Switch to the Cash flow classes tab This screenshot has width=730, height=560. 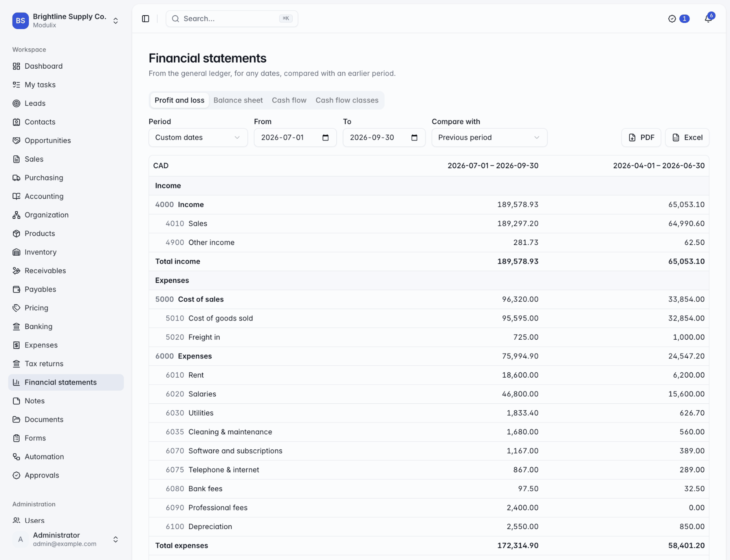point(347,100)
